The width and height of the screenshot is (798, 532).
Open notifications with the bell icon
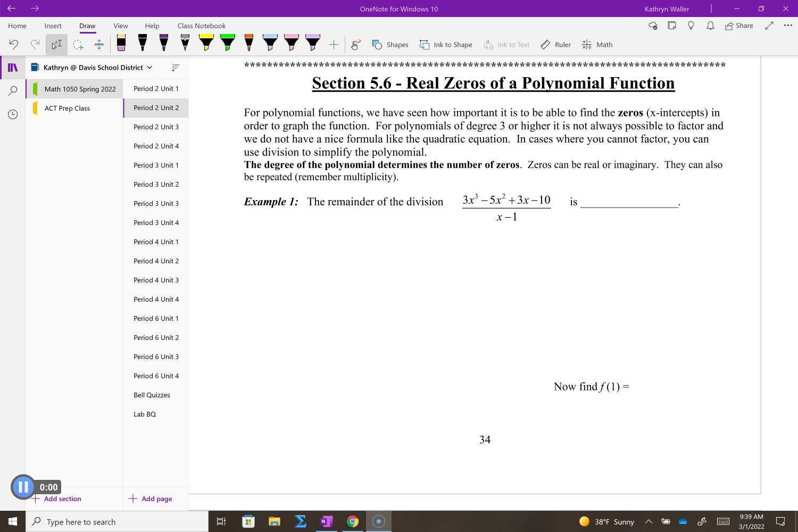point(710,26)
